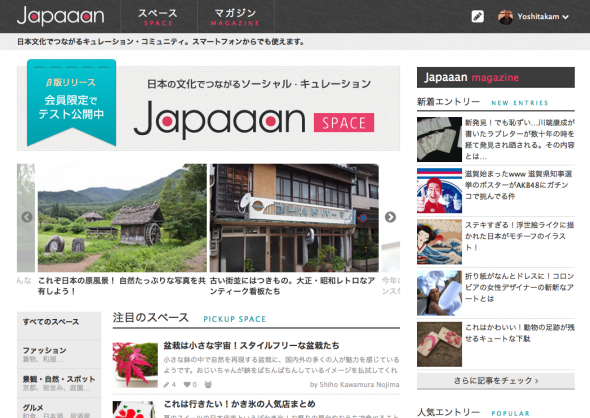This screenshot has height=418, width=590.
Task: Open the スペース SPACE menu
Action: [158, 17]
